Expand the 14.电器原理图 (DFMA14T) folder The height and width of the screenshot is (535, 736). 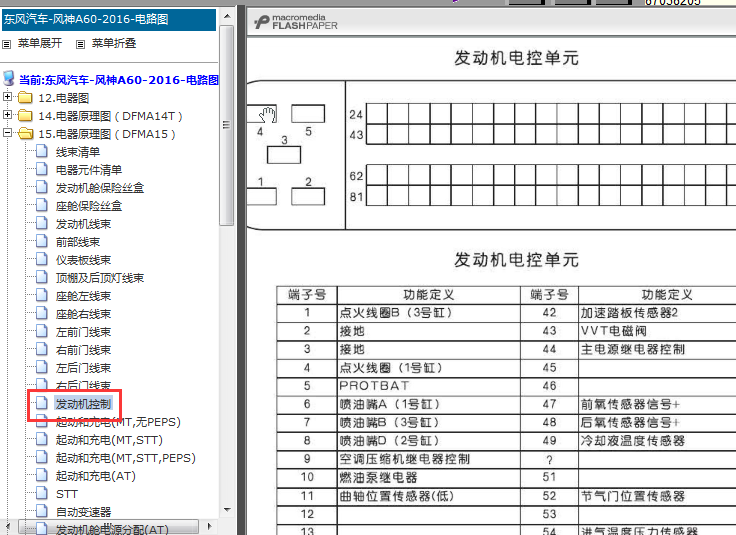coord(7,115)
